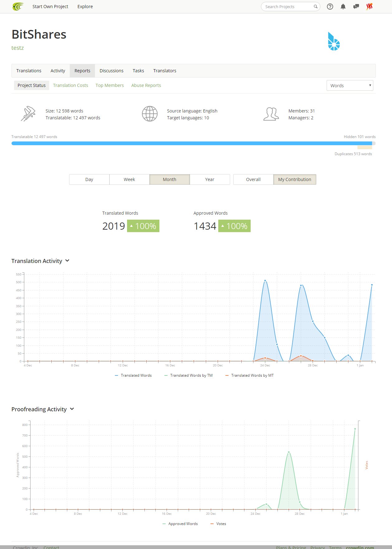Toggle the Votes legend series
392x549 pixels.
click(x=218, y=524)
